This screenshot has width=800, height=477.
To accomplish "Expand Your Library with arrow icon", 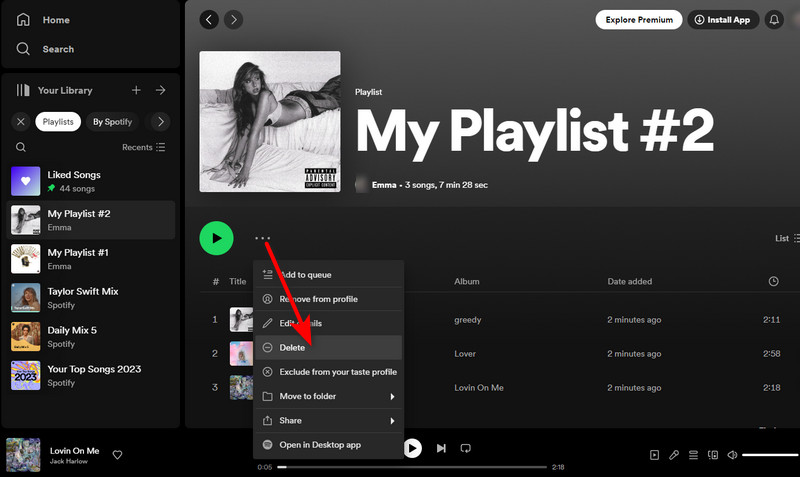I will click(x=161, y=90).
